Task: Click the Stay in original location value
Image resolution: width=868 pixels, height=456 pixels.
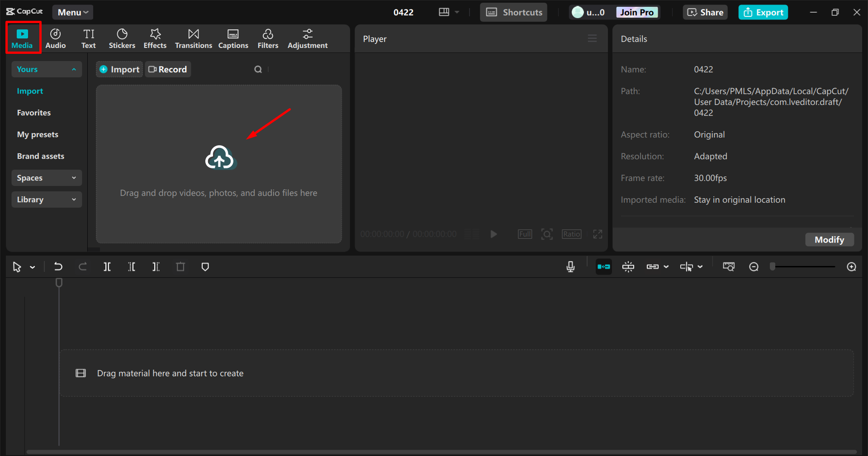Action: click(x=740, y=199)
